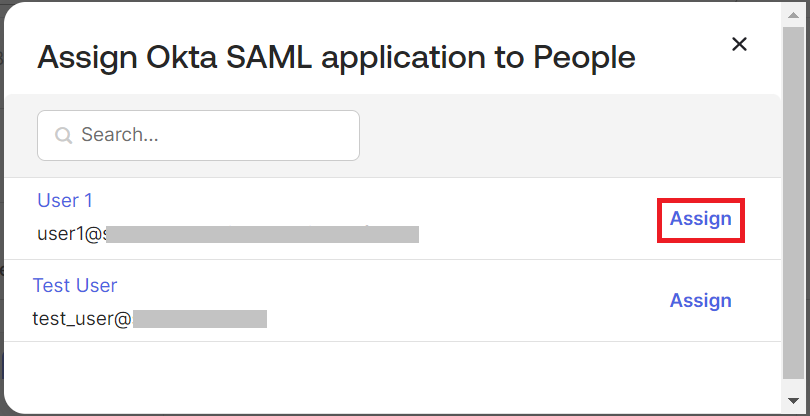
Task: Click the Search placeholder text
Action: click(120, 135)
